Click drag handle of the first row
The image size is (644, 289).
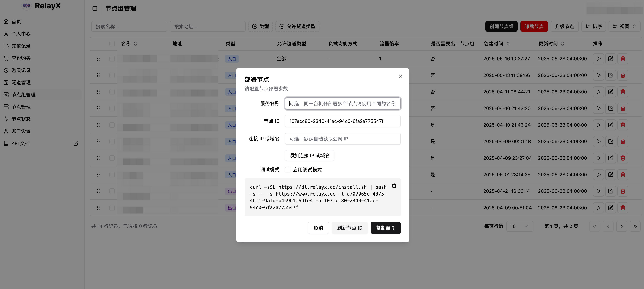(x=98, y=59)
